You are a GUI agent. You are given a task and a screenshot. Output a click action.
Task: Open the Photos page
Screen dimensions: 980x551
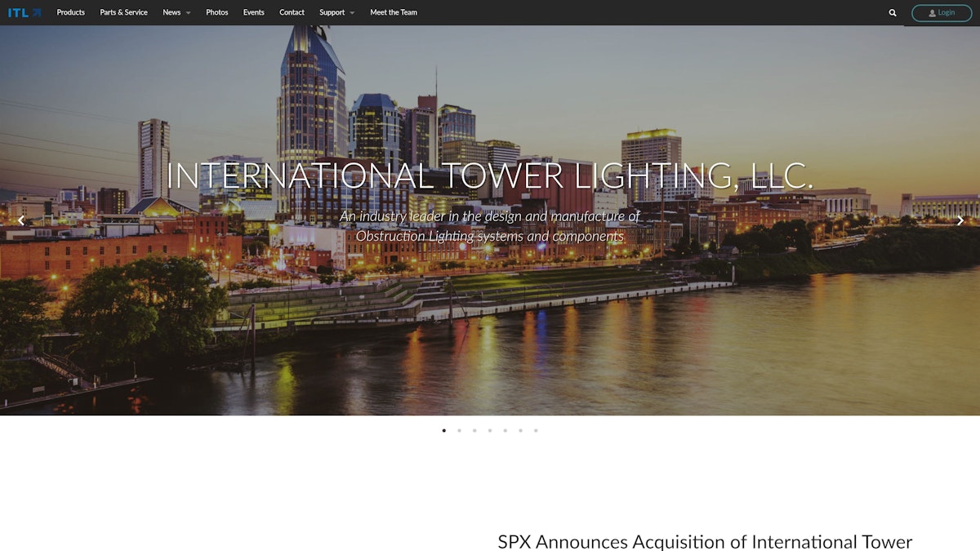click(x=217, y=12)
